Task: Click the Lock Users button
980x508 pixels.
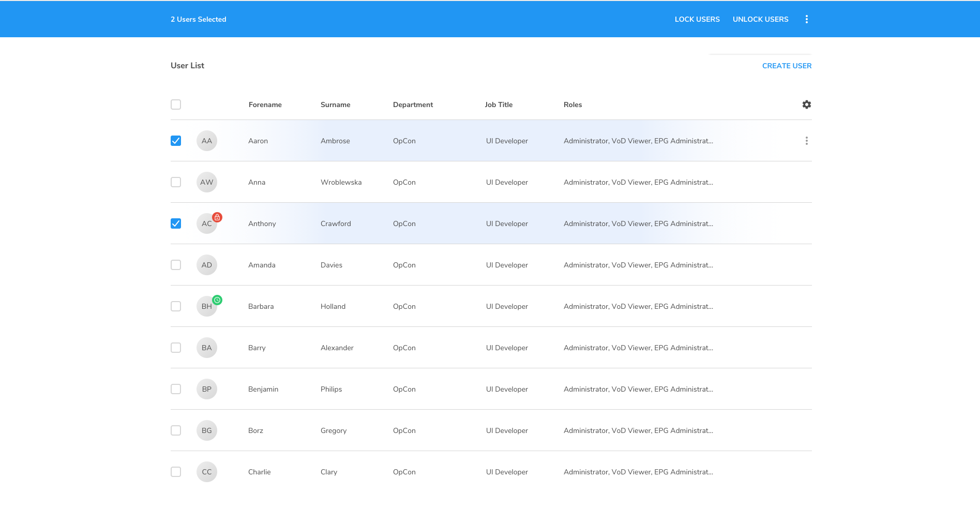Action: (697, 19)
